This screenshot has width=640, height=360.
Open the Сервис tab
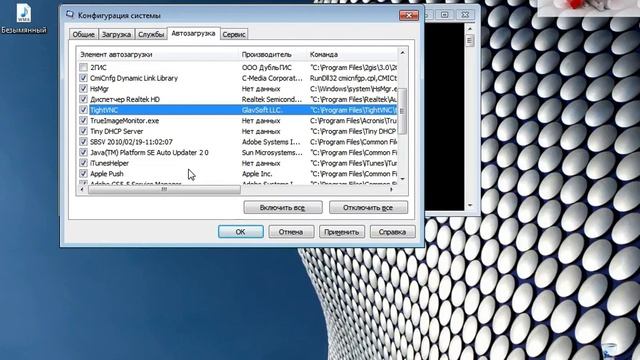click(234, 34)
